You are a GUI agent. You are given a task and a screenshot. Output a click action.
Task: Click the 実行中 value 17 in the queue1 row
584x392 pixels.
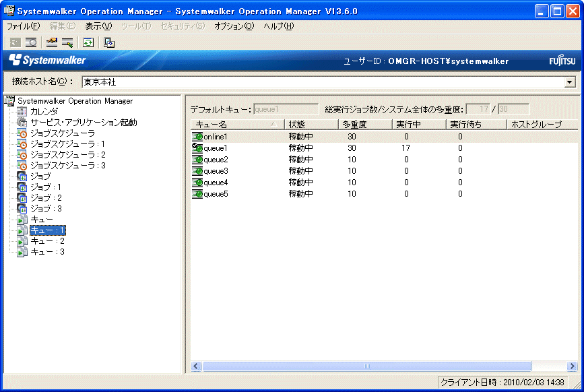point(405,148)
